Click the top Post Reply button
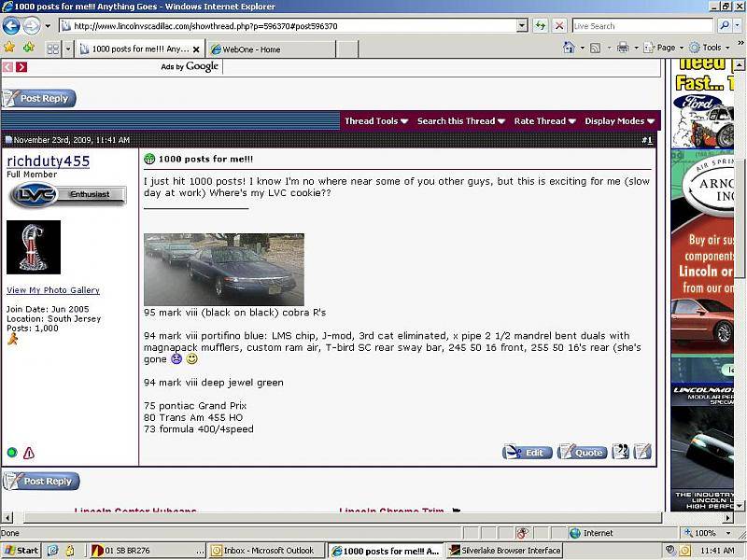 coord(38,99)
